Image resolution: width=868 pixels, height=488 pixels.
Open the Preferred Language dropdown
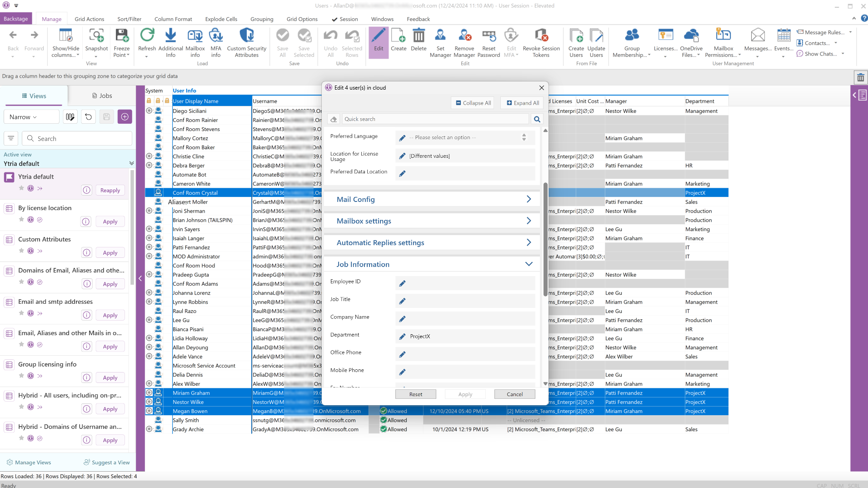click(468, 137)
